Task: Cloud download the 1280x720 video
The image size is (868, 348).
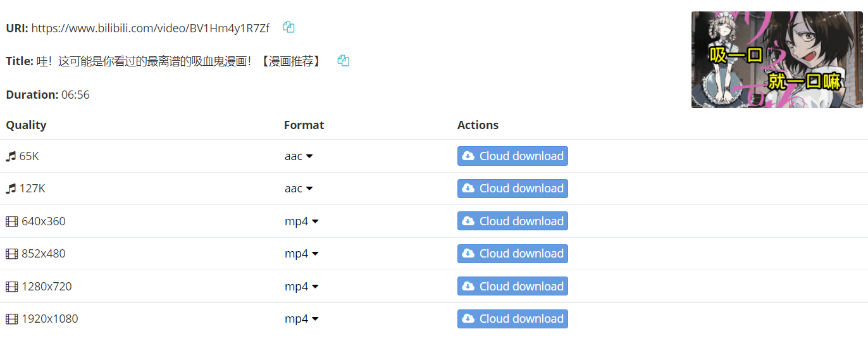Action: point(512,286)
